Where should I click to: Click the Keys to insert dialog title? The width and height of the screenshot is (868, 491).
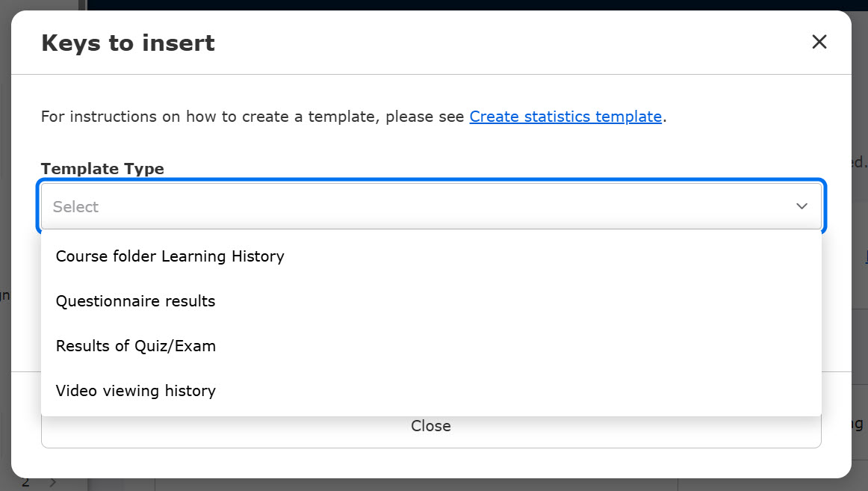tap(128, 43)
